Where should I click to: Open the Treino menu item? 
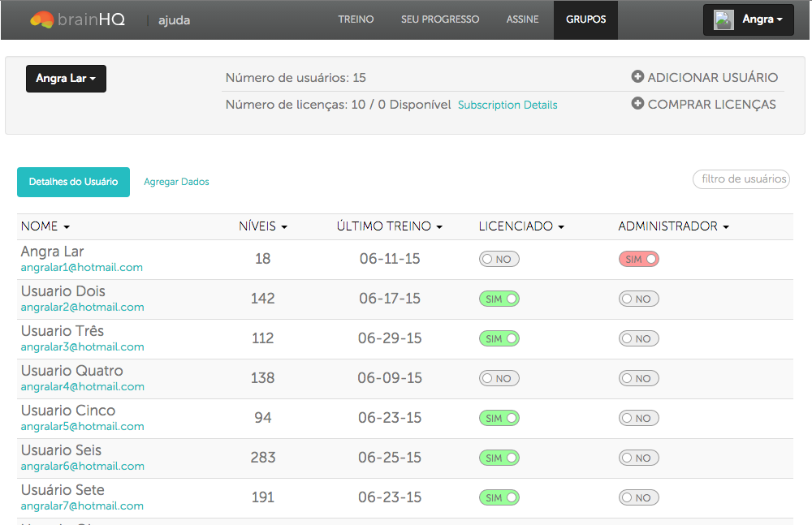[356, 19]
